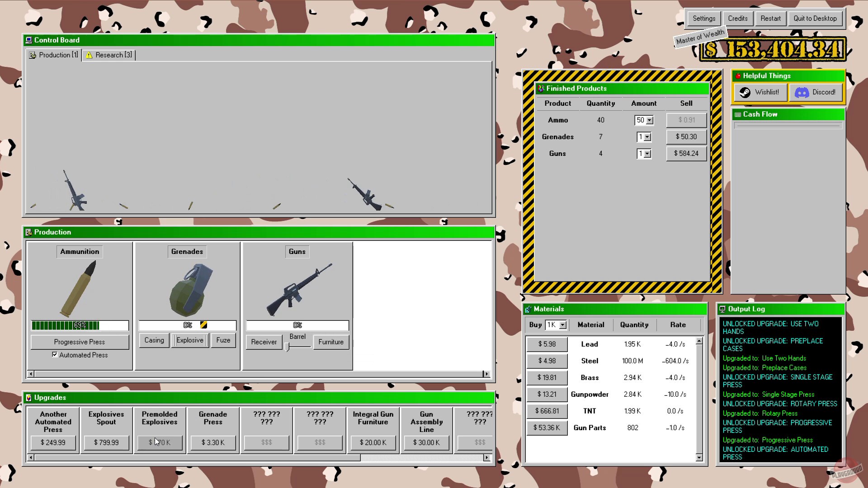
Task: Click the computer icon on the Control Board title bar
Action: click(29, 40)
